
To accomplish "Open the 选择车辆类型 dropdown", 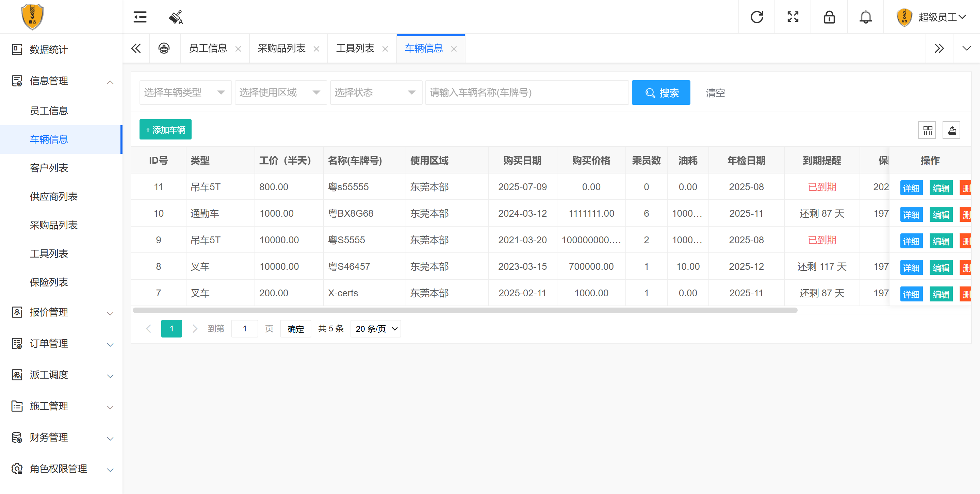I will [185, 93].
